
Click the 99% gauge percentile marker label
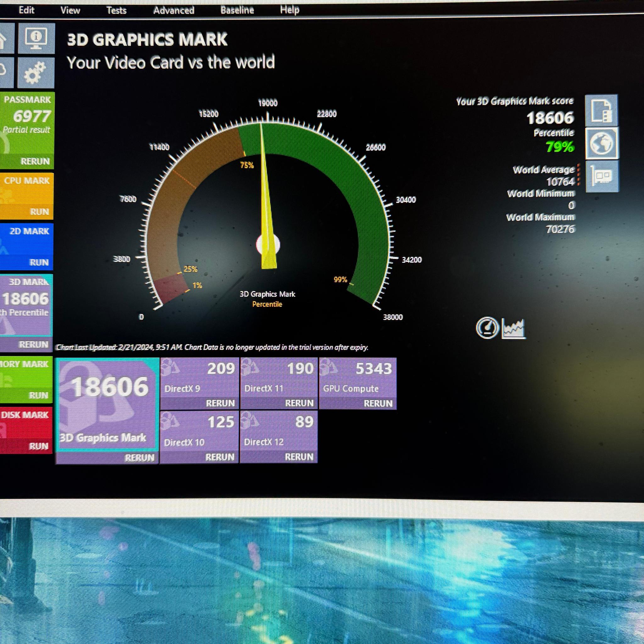tap(340, 279)
